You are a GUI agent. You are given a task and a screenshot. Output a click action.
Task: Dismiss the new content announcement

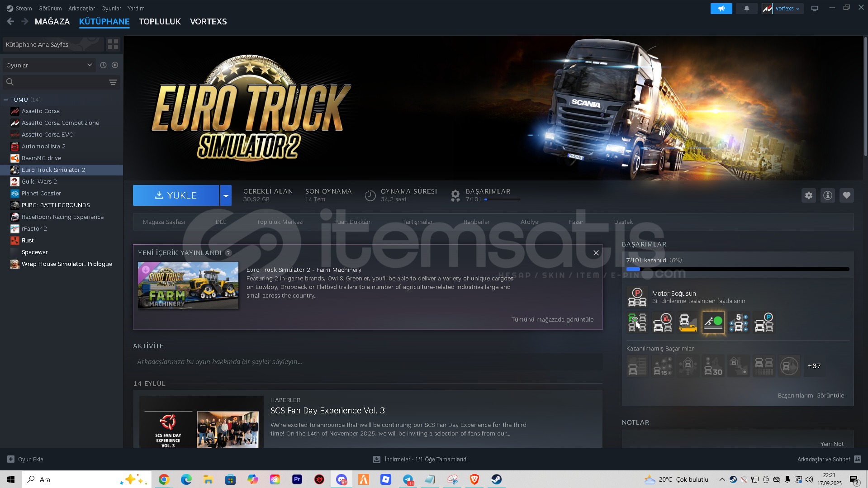click(596, 253)
